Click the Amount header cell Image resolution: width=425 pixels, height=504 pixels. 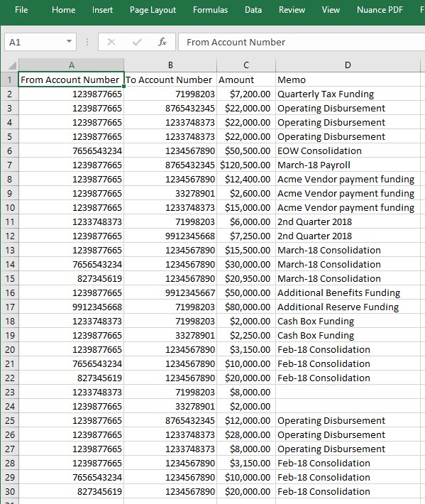coord(246,80)
